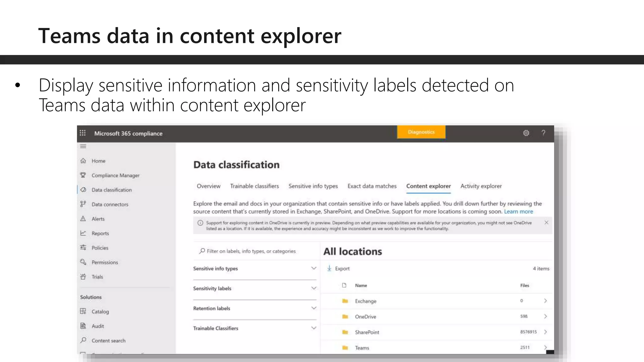Open the app launcher waffle icon

point(83,133)
